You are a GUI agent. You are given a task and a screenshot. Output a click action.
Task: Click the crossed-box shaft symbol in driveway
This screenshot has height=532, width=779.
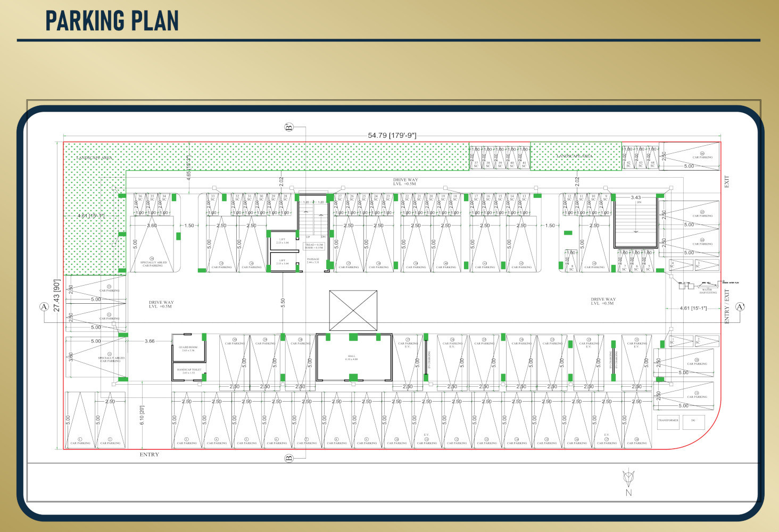click(353, 310)
